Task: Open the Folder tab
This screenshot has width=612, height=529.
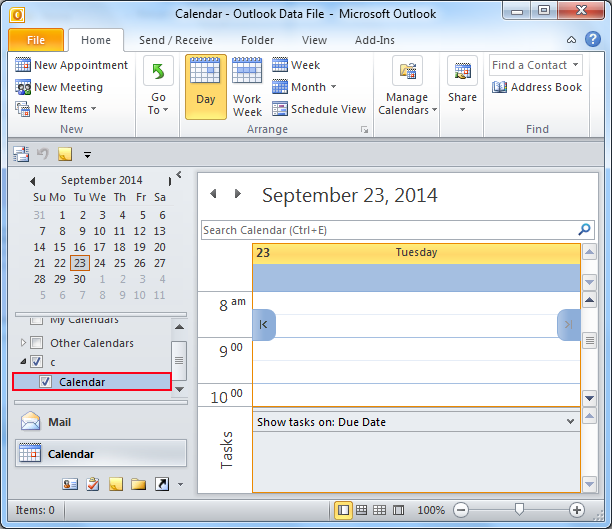Action: coord(258,40)
